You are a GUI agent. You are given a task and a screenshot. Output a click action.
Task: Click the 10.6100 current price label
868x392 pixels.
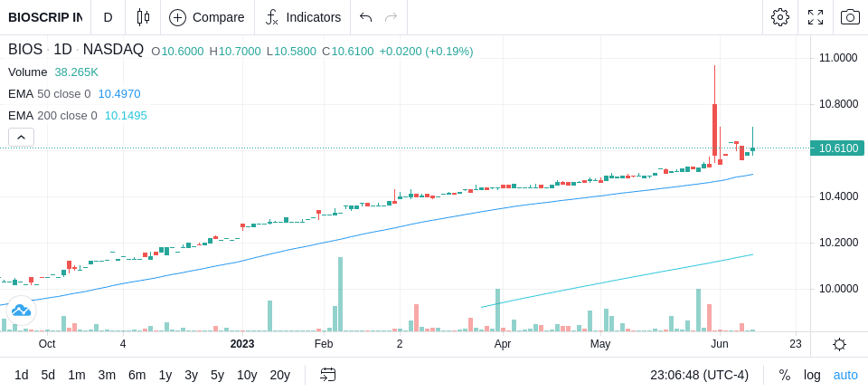[837, 148]
